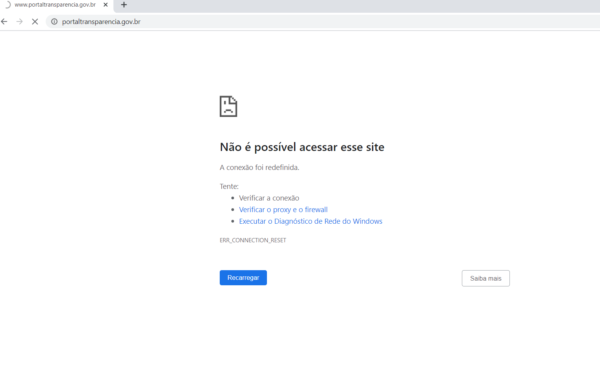Click the Tente: label

(x=229, y=186)
